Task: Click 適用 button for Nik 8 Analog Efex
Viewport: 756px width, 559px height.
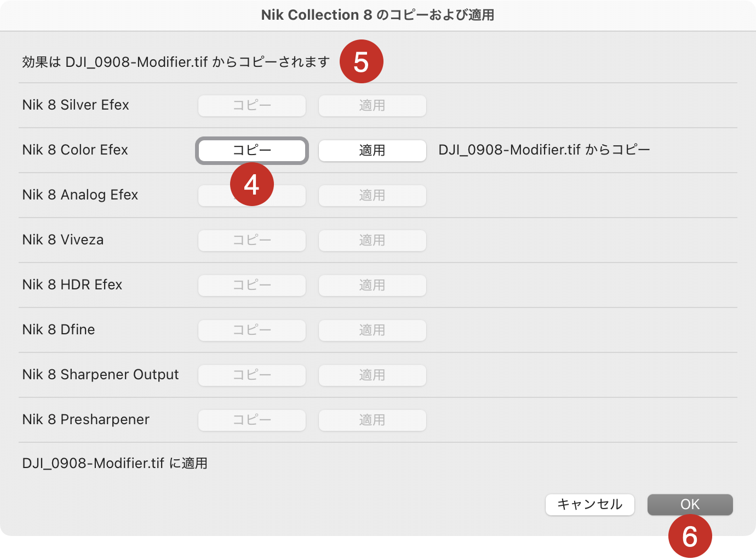Action: point(373,196)
